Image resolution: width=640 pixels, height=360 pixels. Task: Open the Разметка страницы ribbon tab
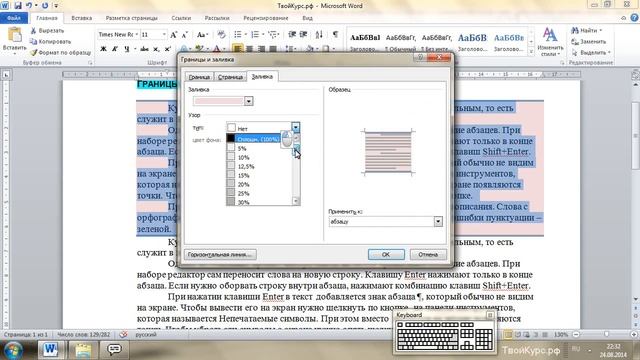131,18
